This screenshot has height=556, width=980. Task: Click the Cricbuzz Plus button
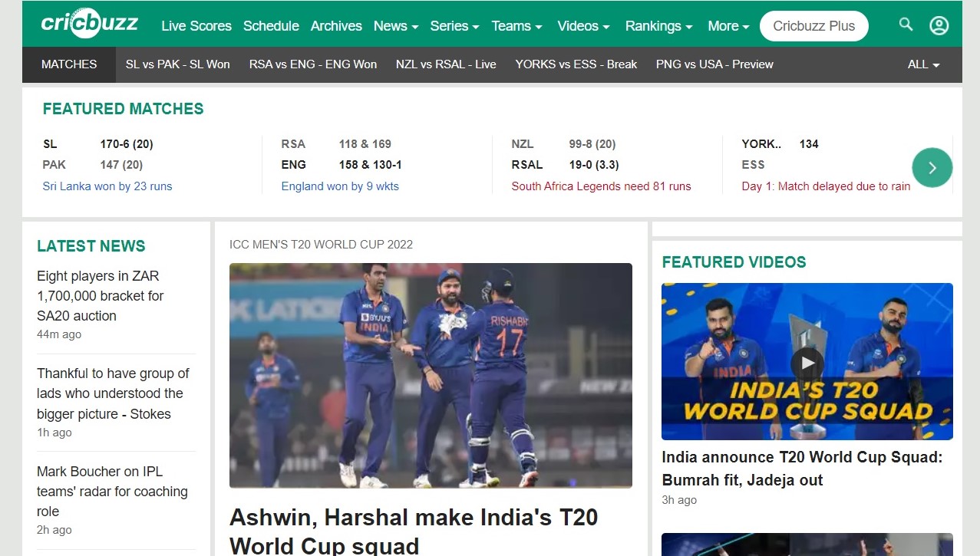(813, 26)
